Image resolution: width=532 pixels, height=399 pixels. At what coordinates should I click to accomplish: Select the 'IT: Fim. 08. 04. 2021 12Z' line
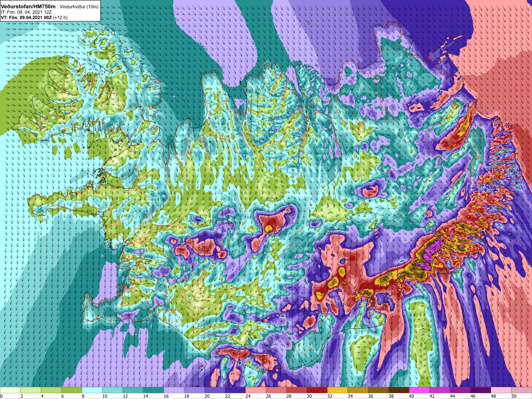[26, 12]
